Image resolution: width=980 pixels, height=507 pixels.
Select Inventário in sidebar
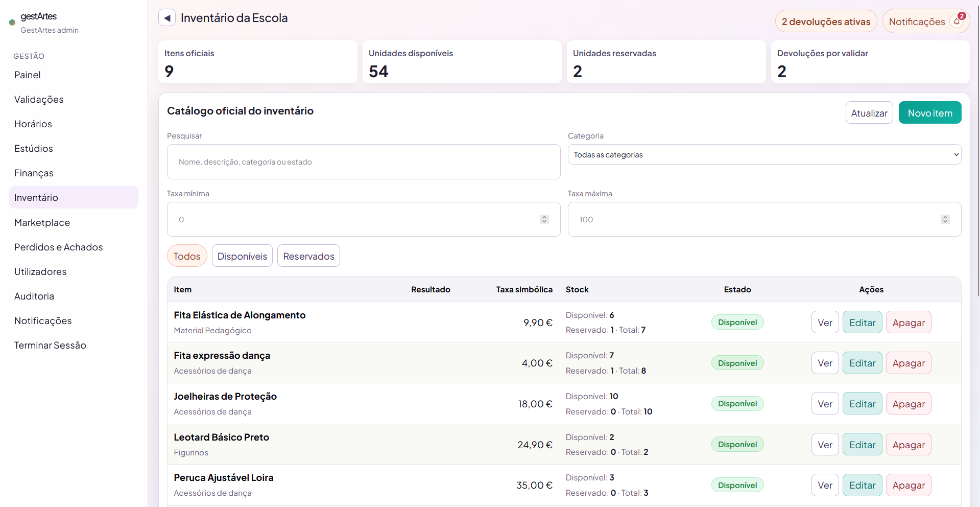(x=74, y=197)
